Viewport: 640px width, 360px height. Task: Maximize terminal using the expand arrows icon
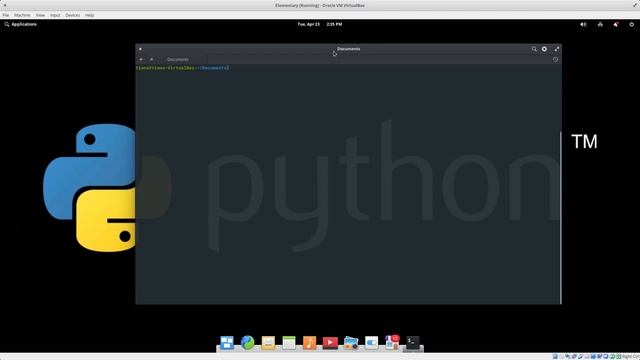pyautogui.click(x=557, y=49)
